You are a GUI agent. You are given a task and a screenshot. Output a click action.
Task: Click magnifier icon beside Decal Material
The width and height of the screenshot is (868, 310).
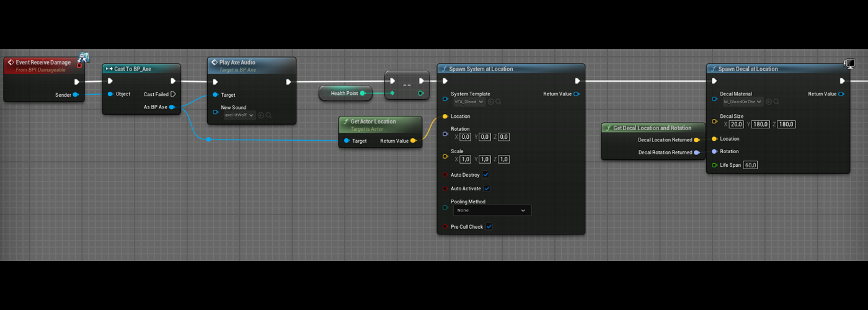(776, 102)
